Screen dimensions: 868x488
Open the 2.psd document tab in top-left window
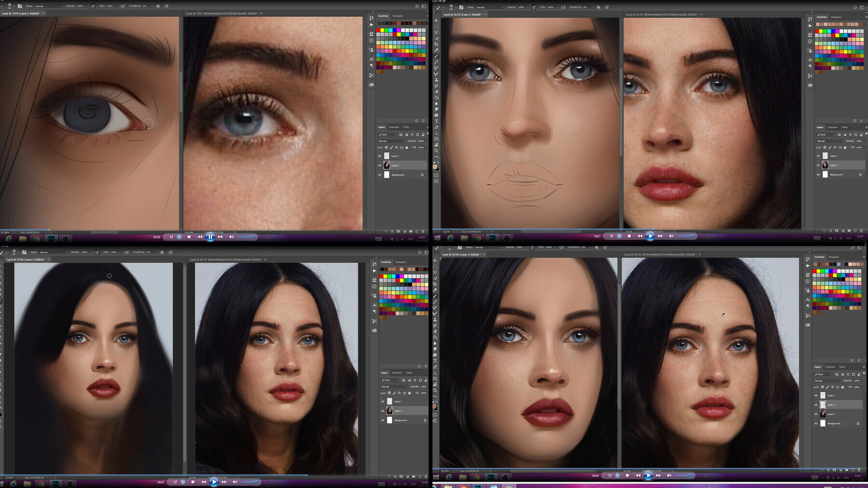click(223, 13)
